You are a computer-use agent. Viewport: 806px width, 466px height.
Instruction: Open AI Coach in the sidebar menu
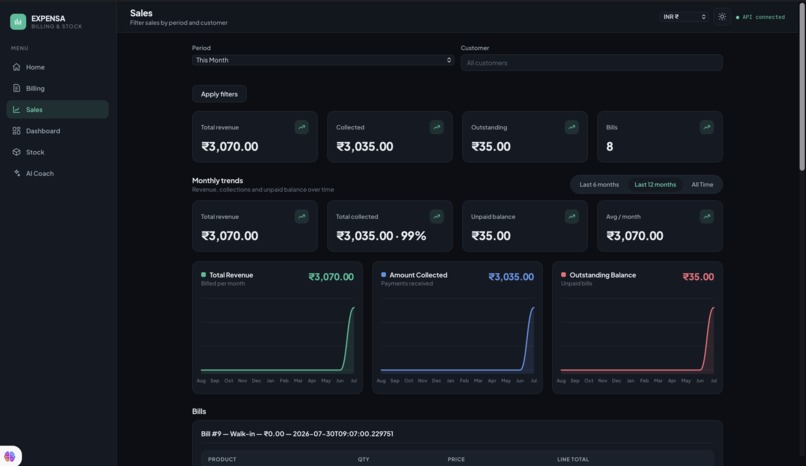pyautogui.click(x=58, y=173)
